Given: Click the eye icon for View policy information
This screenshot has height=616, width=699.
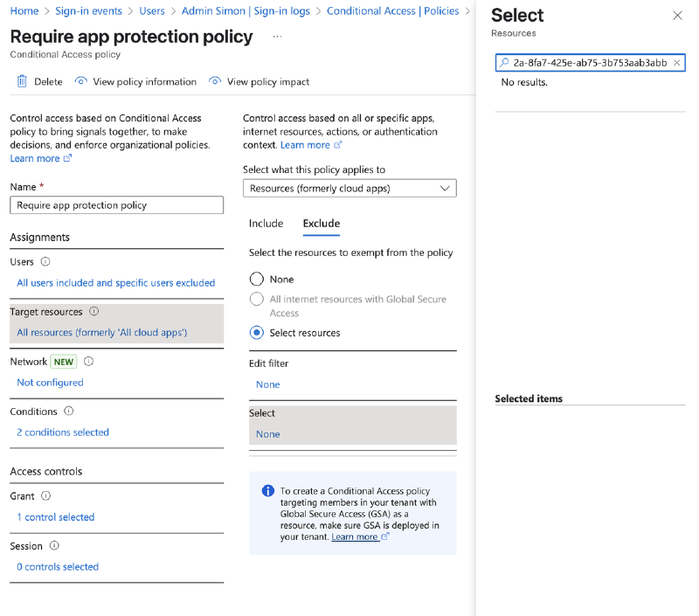Looking at the screenshot, I should 80,81.
